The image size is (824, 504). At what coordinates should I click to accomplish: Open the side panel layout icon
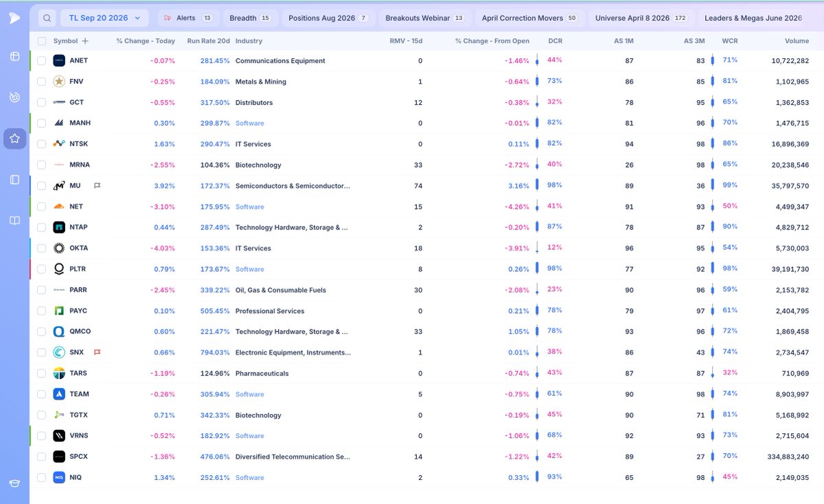(x=14, y=179)
